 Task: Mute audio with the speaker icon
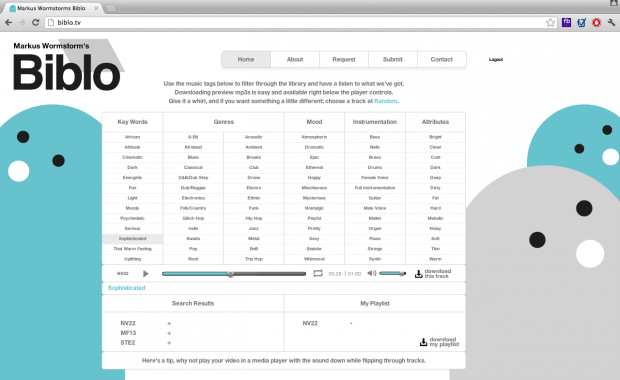(x=372, y=273)
